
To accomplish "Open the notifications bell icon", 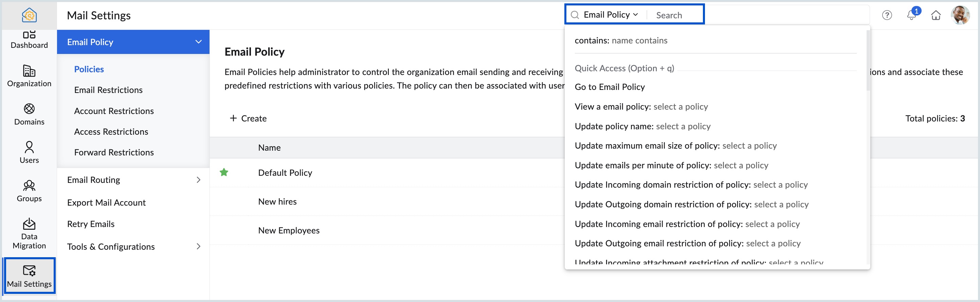I will 911,15.
